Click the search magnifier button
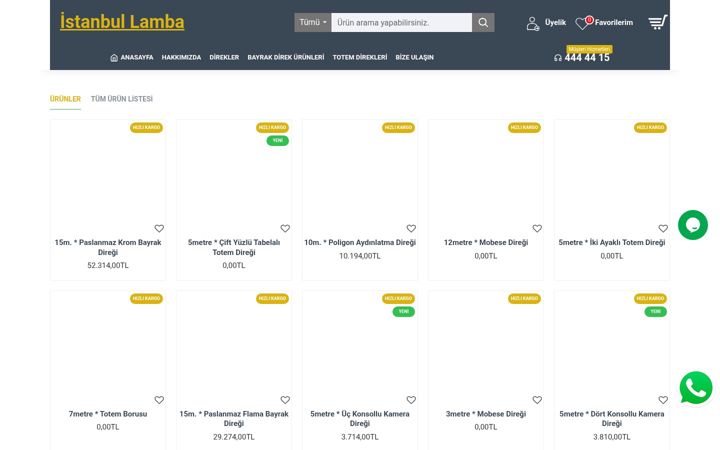Viewport: 720px width, 450px height. (x=483, y=22)
